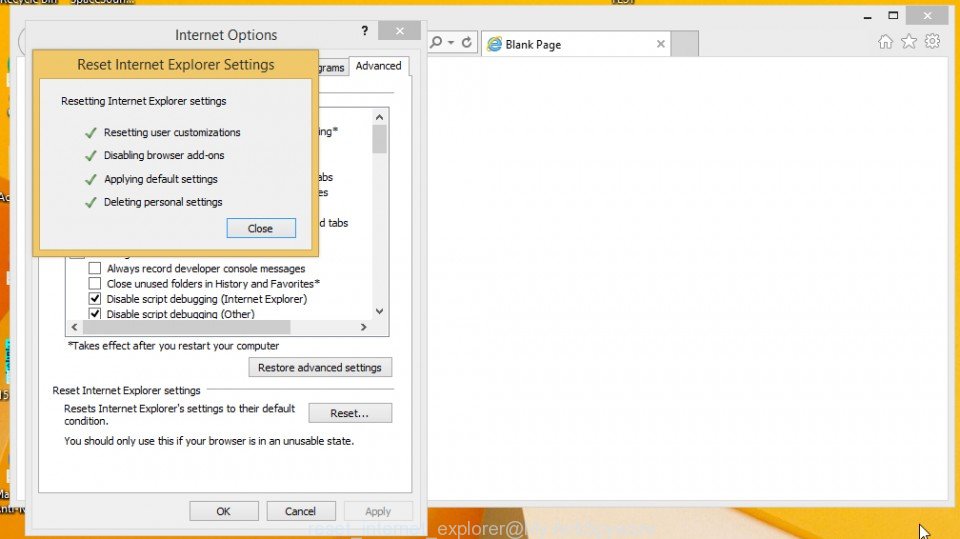Uncheck Disable script debugging (Other)
The height and width of the screenshot is (539, 960).
coord(95,314)
